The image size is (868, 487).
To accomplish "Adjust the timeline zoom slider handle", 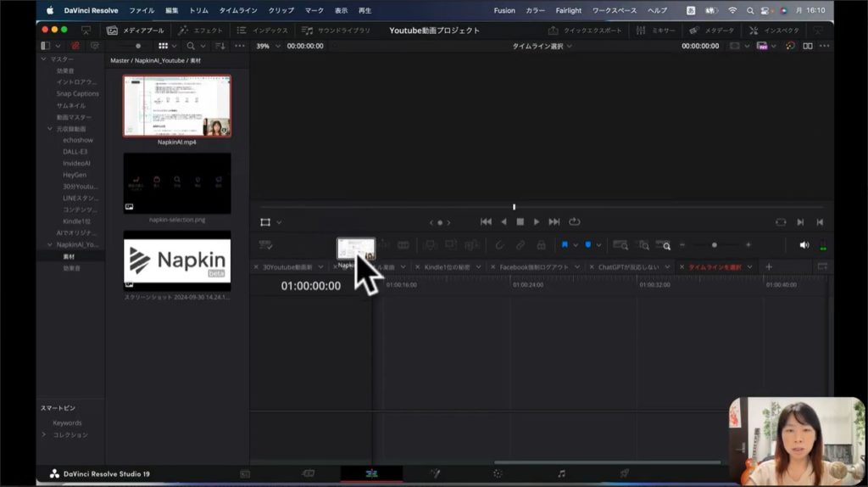I will (715, 245).
